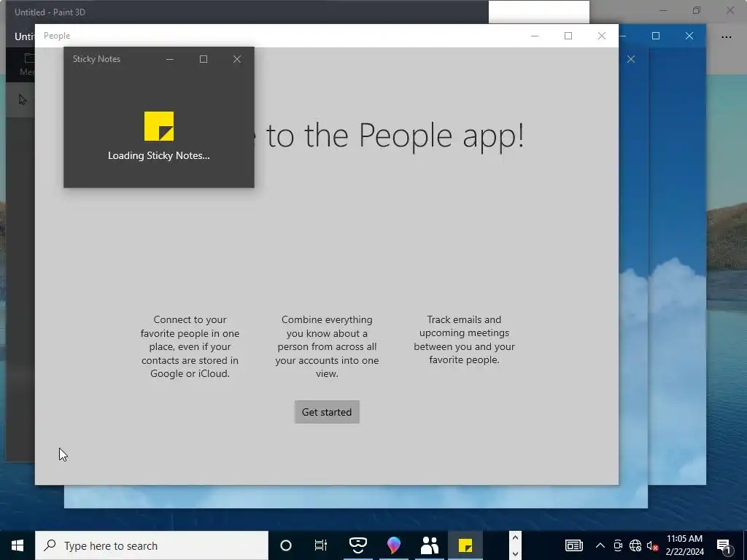Open the Windows Start menu
This screenshot has height=560, width=747.
18,545
